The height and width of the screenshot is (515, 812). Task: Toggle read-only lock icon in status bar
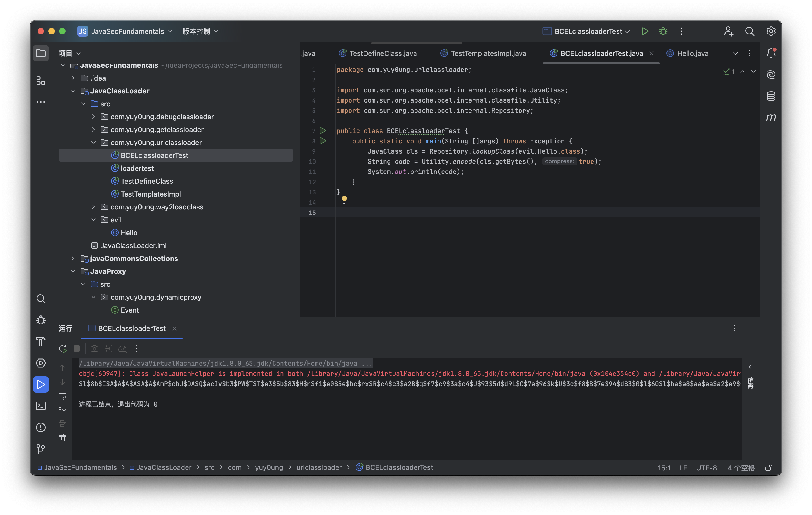769,468
